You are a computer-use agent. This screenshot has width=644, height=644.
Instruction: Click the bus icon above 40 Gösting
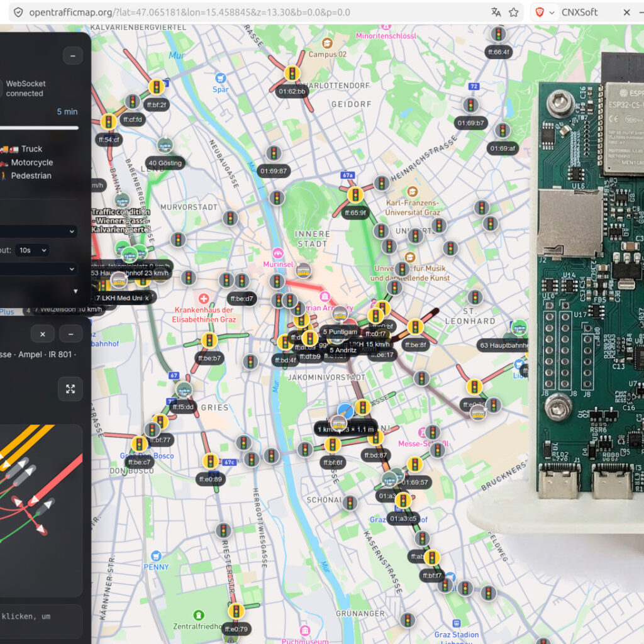(165, 145)
